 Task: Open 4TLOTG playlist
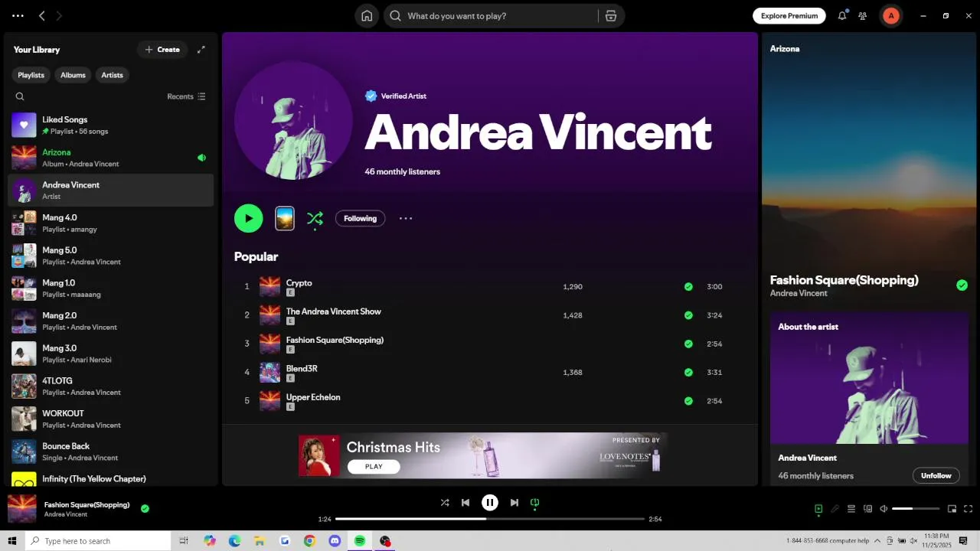point(111,386)
